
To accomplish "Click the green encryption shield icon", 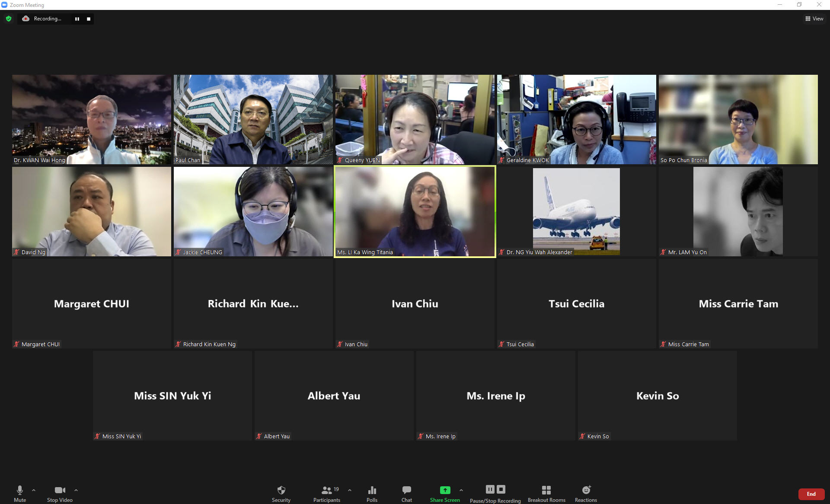I will pos(9,19).
